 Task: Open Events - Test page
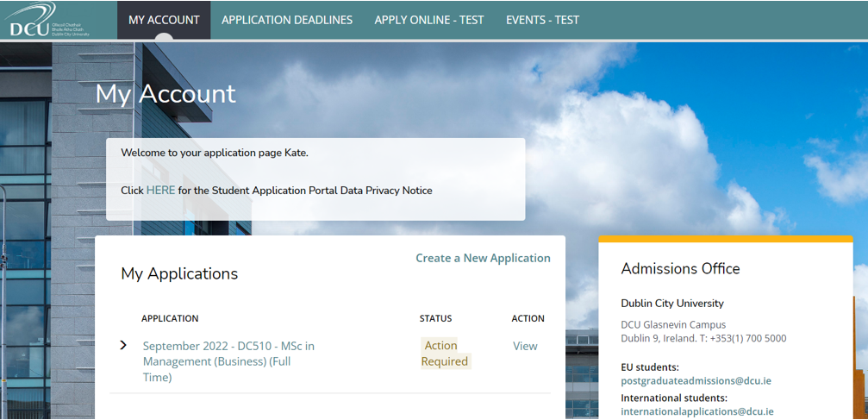(542, 20)
